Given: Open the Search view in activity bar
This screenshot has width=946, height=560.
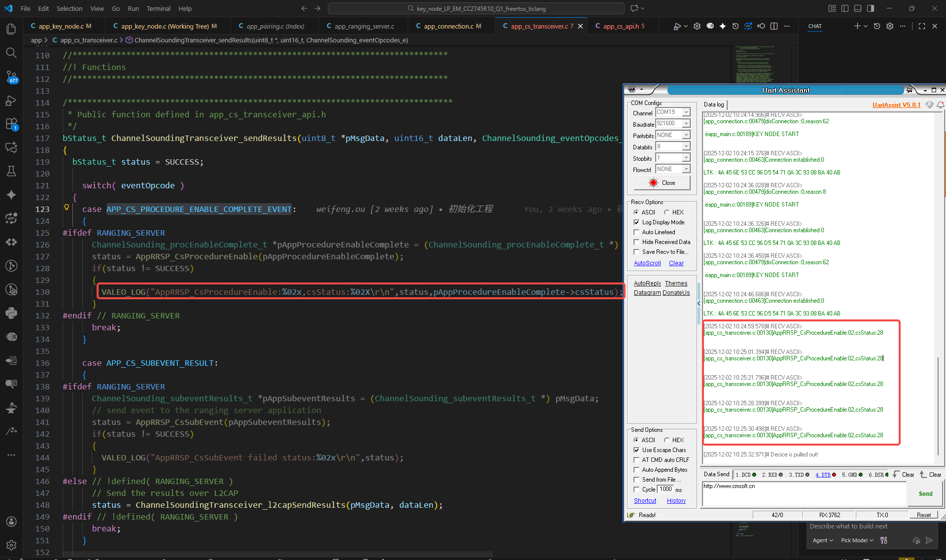Looking at the screenshot, I should tap(11, 53).
